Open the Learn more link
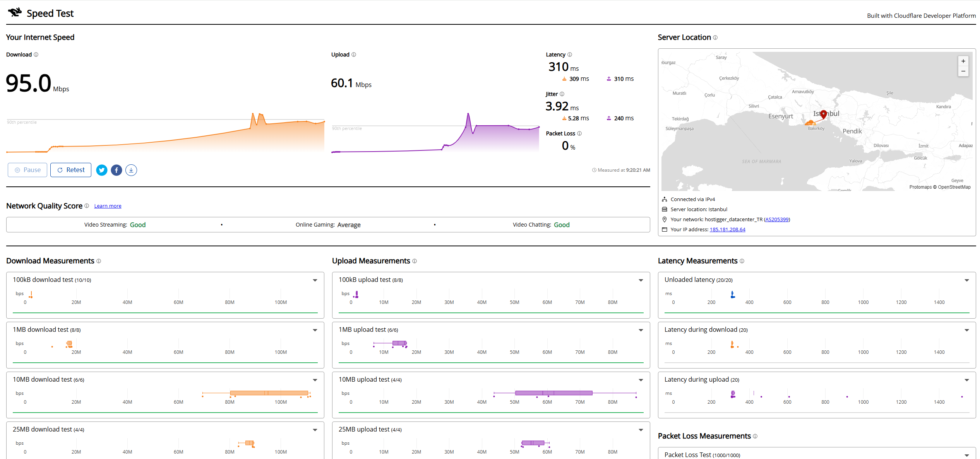The height and width of the screenshot is (459, 980). pyautogui.click(x=108, y=206)
